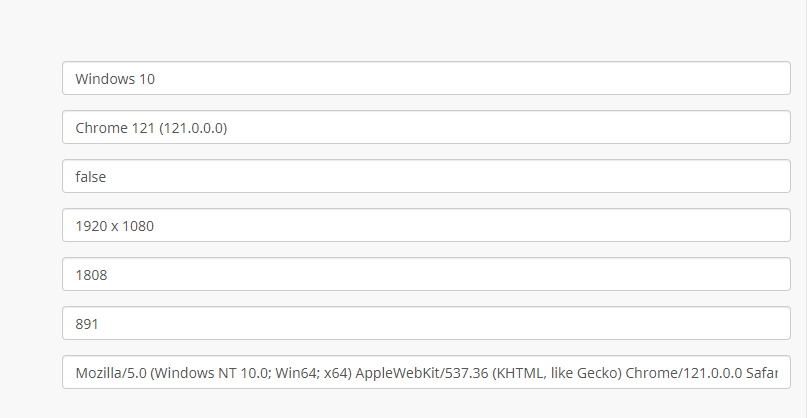The height and width of the screenshot is (418, 809).
Task: Select the Mozilla/5.0 user agent field
Action: point(426,372)
